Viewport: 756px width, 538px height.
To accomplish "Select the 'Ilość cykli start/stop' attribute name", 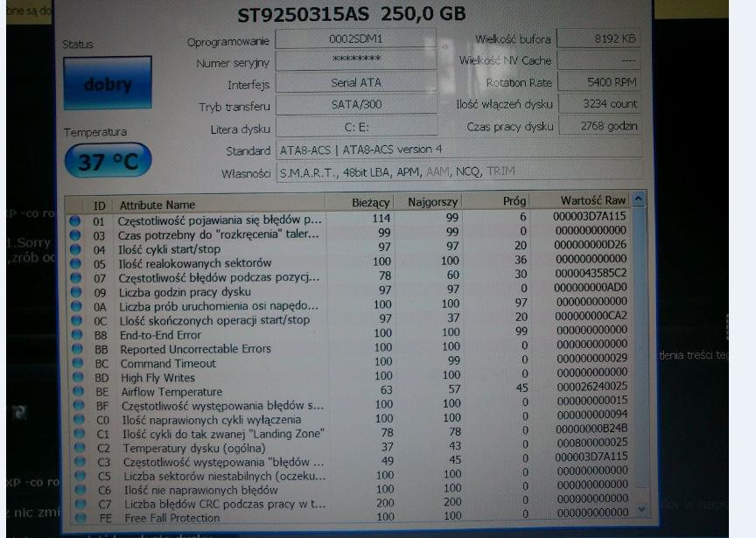I will [x=170, y=249].
